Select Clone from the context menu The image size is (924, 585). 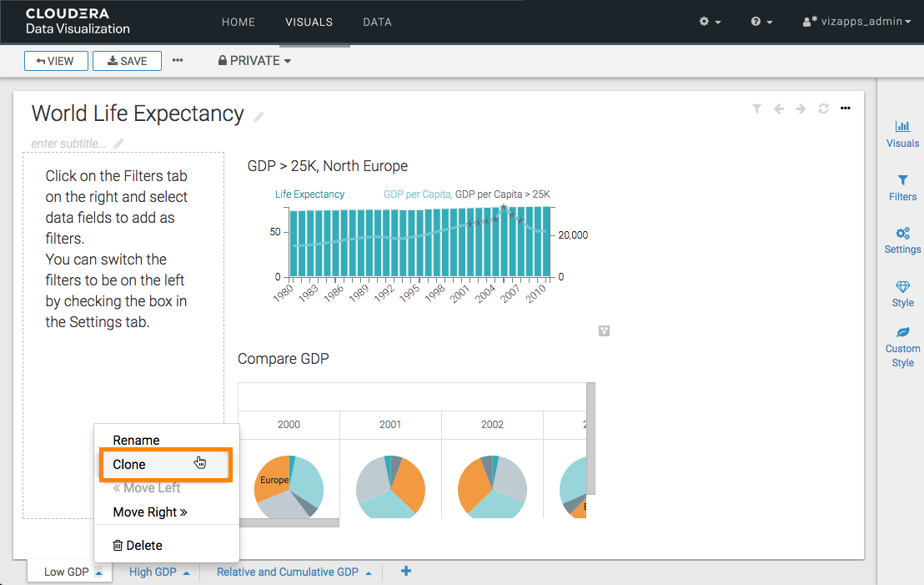[129, 465]
